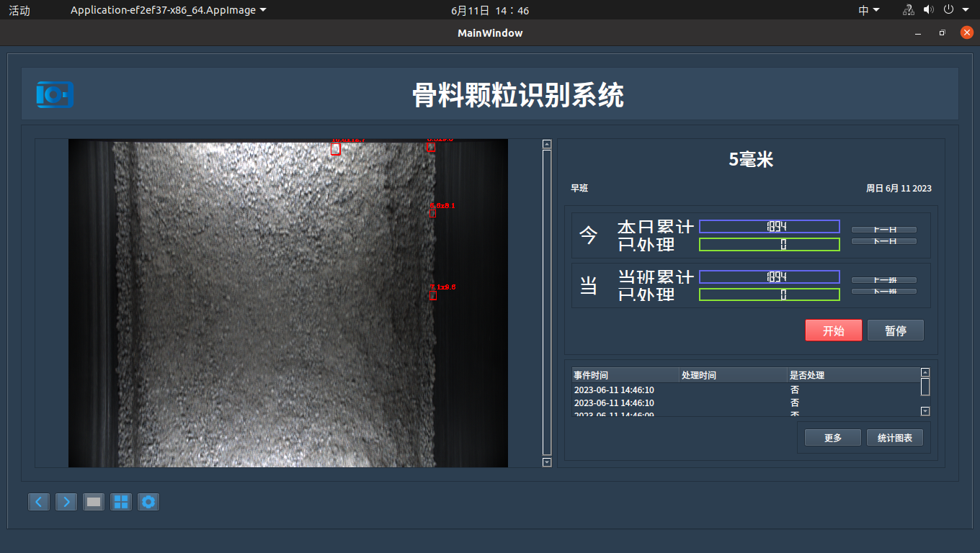Viewport: 980px width, 553px height.
Task: Sort by 是否处理 column header
Action: pos(853,375)
